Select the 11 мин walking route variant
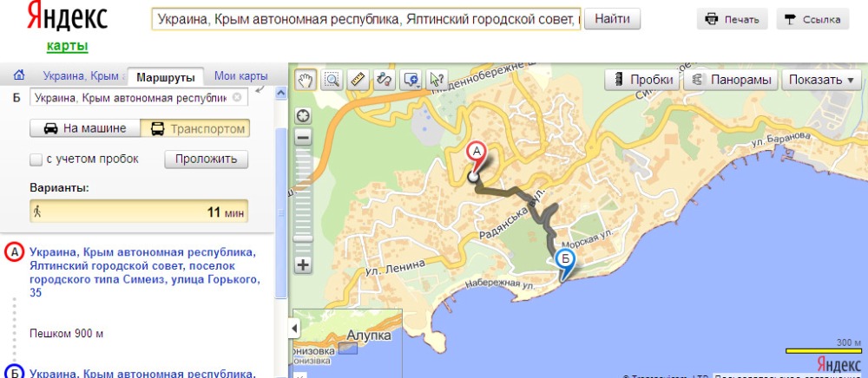The width and height of the screenshot is (868, 378). pos(139,212)
